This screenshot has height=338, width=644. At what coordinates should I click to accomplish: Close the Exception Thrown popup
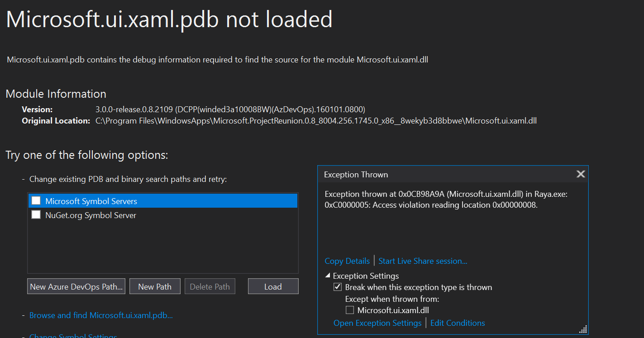pyautogui.click(x=580, y=174)
